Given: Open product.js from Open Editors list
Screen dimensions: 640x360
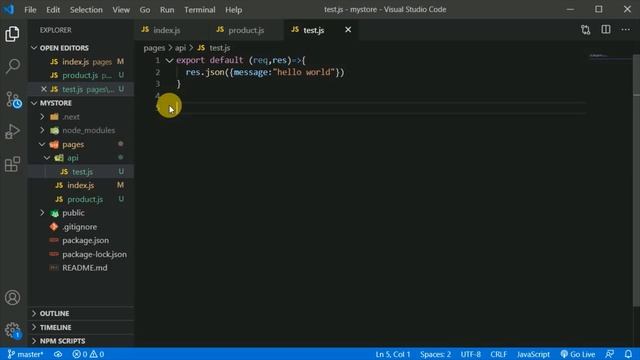Looking at the screenshot, I should point(81,75).
